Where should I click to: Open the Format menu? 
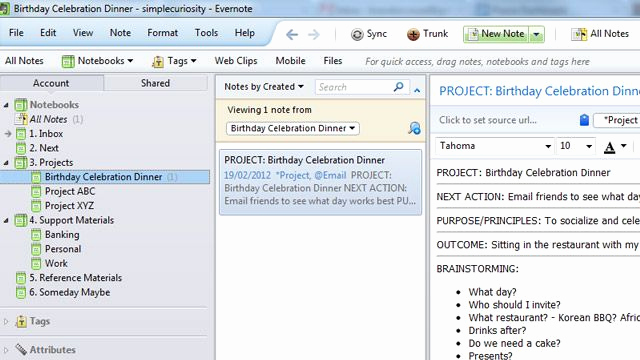coord(162,33)
